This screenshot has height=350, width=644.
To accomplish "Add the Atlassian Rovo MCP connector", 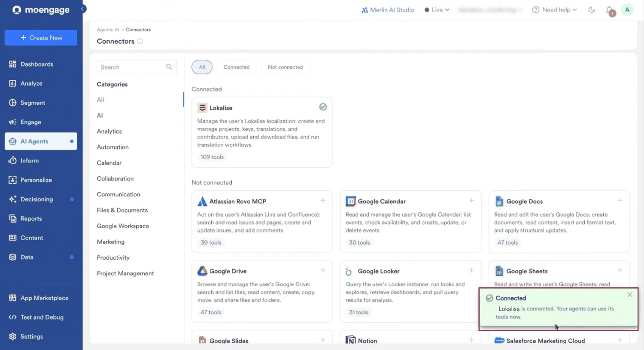I will point(323,201).
